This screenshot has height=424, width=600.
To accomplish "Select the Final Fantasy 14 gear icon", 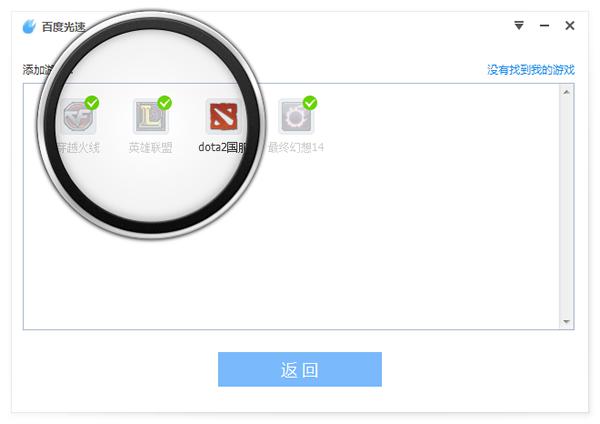I will click(x=296, y=117).
